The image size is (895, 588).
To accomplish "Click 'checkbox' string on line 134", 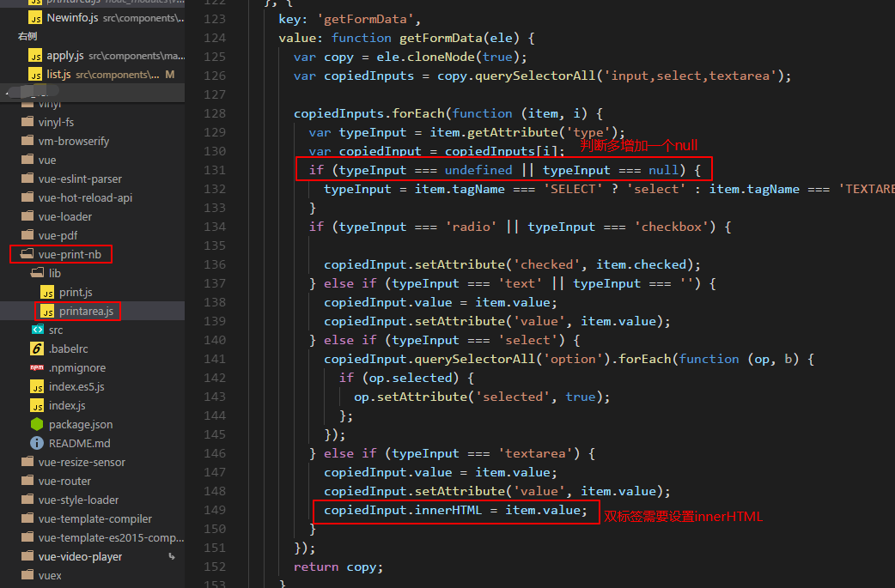I will point(672,227).
